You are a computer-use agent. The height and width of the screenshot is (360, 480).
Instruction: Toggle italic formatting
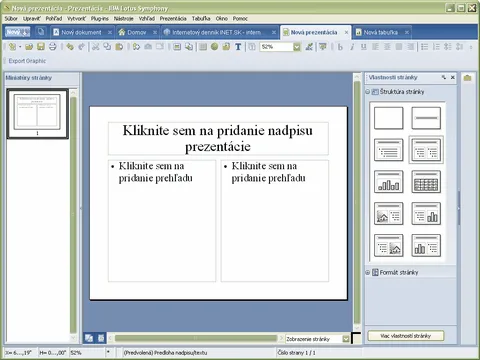click(352, 47)
